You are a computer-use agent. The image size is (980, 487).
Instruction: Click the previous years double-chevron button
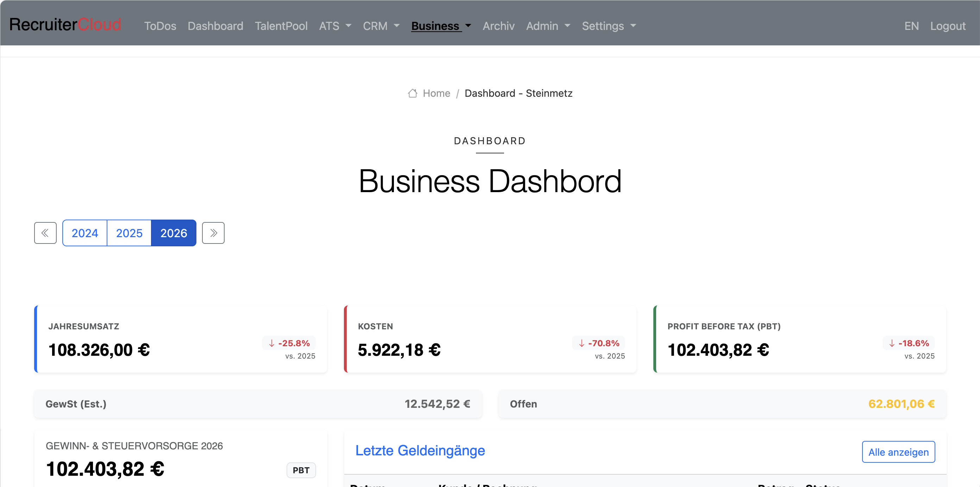point(45,233)
